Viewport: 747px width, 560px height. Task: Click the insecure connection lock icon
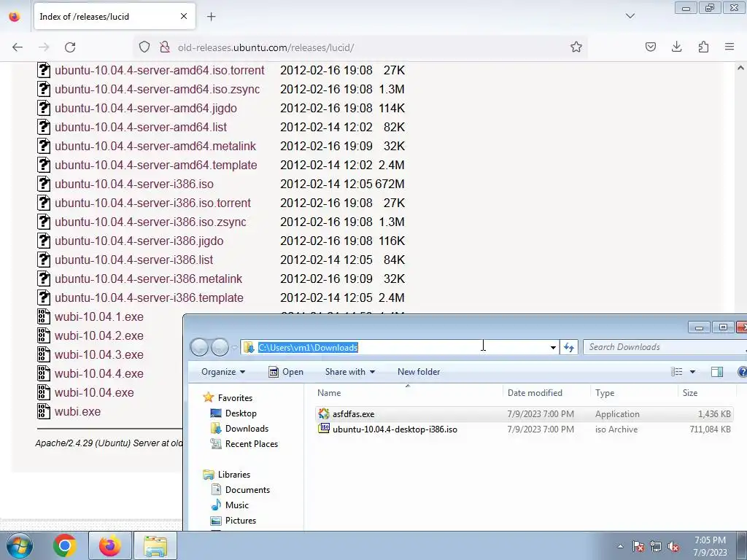(x=165, y=47)
